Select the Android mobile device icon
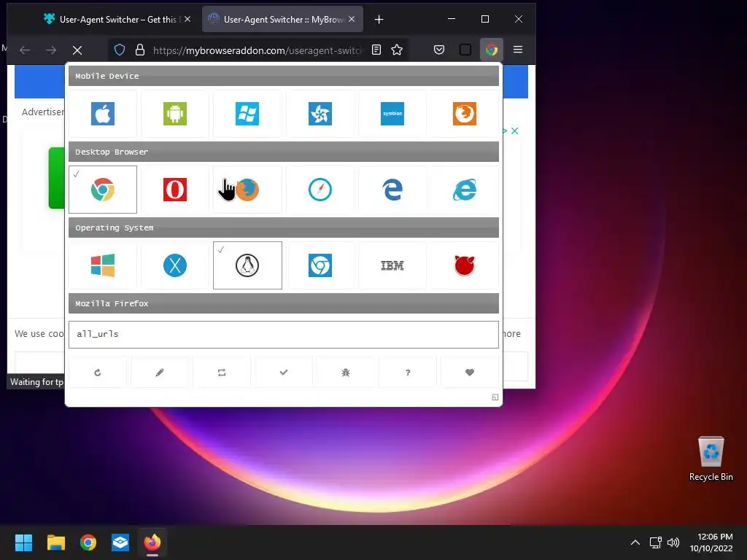 pyautogui.click(x=175, y=114)
